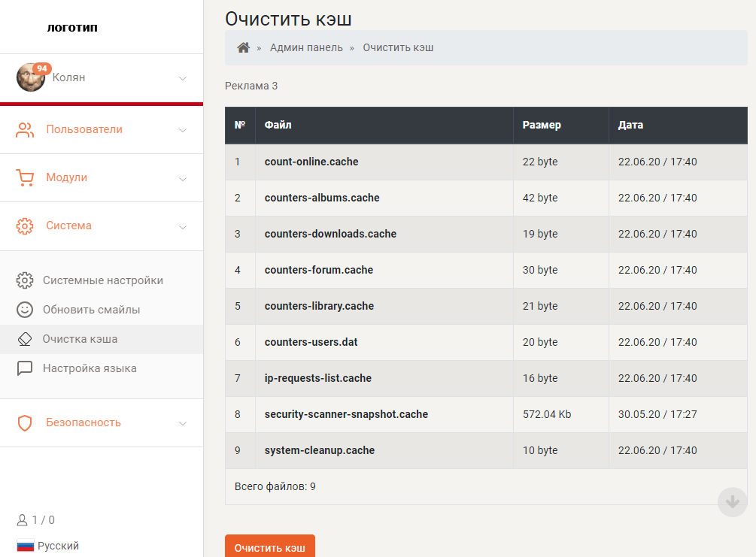Image resolution: width=756 pixels, height=557 pixels.
Task: Click the Пользователи people icon
Action: pyautogui.click(x=26, y=130)
